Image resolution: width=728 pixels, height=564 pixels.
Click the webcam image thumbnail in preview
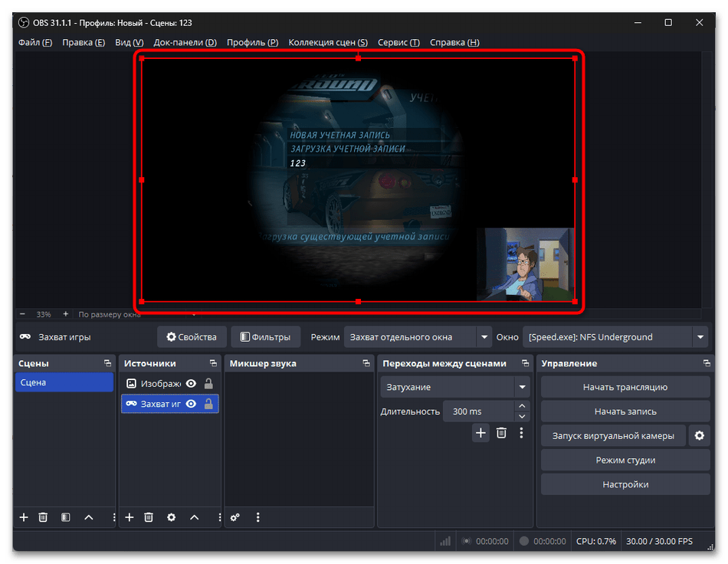pyautogui.click(x=526, y=264)
